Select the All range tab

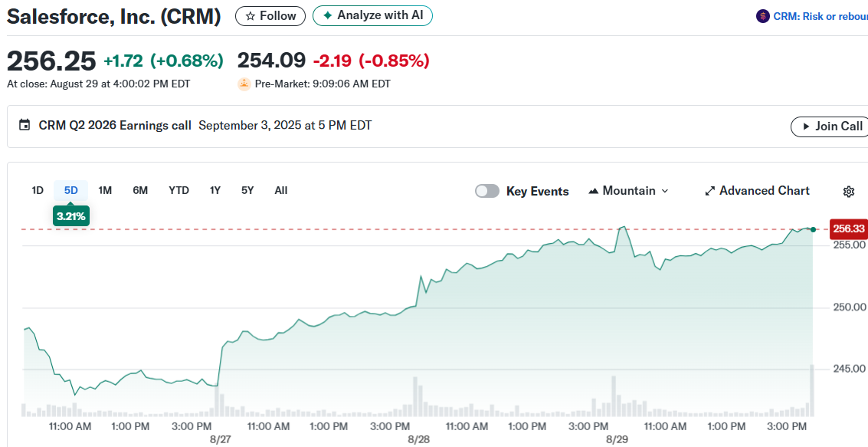point(281,191)
